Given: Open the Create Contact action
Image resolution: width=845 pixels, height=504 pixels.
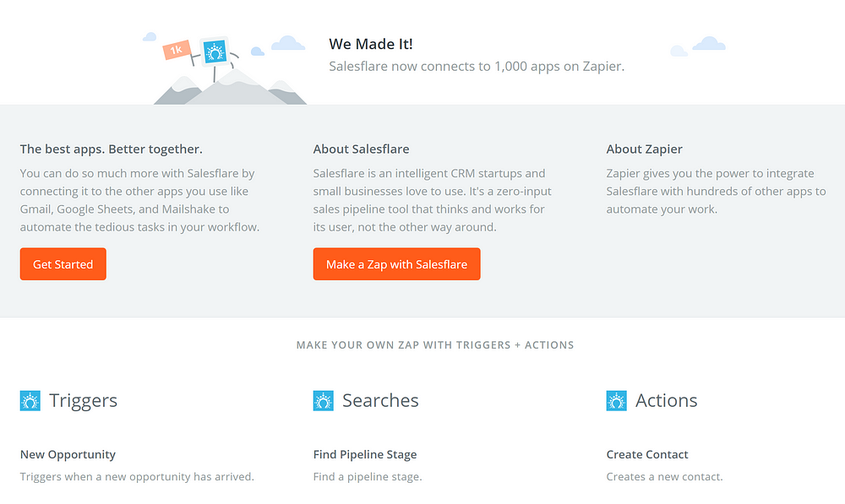Looking at the screenshot, I should pyautogui.click(x=647, y=454).
